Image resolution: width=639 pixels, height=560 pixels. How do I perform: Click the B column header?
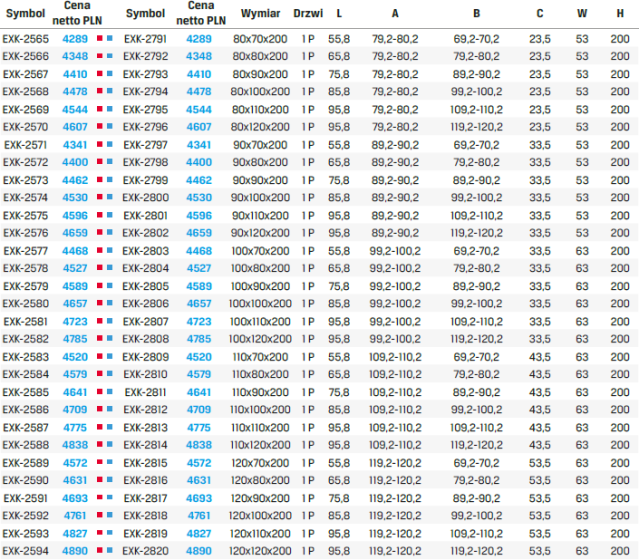click(x=476, y=13)
